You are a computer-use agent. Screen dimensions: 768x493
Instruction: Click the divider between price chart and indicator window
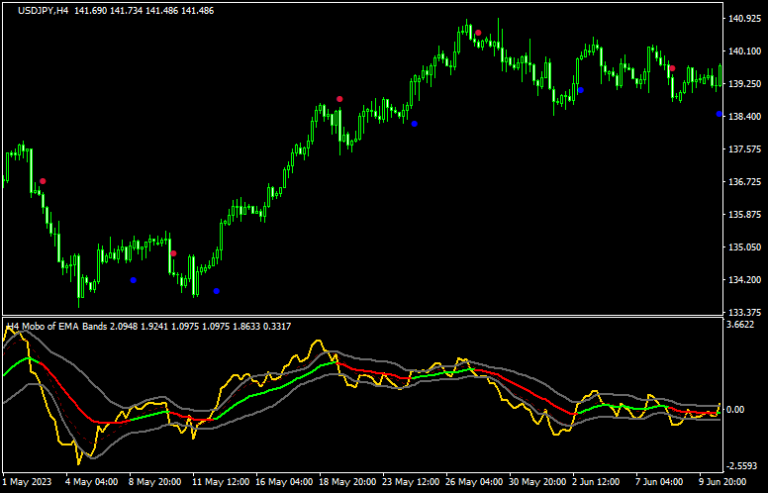point(360,317)
